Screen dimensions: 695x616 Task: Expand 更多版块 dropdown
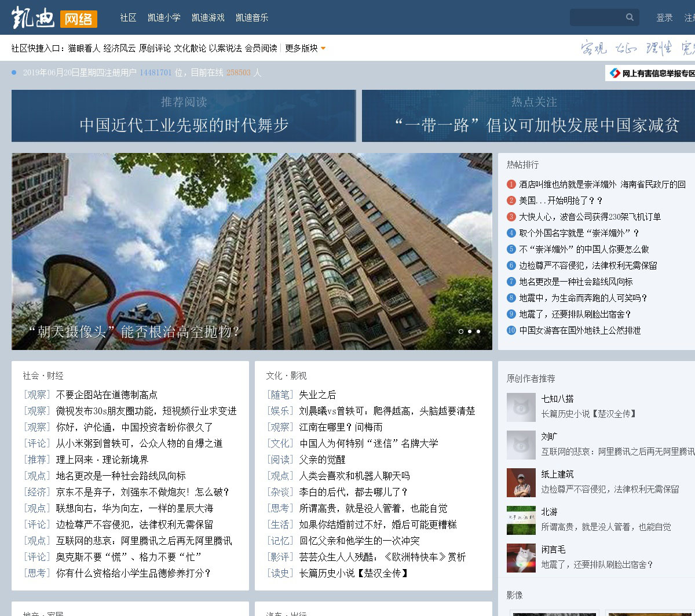(x=305, y=48)
